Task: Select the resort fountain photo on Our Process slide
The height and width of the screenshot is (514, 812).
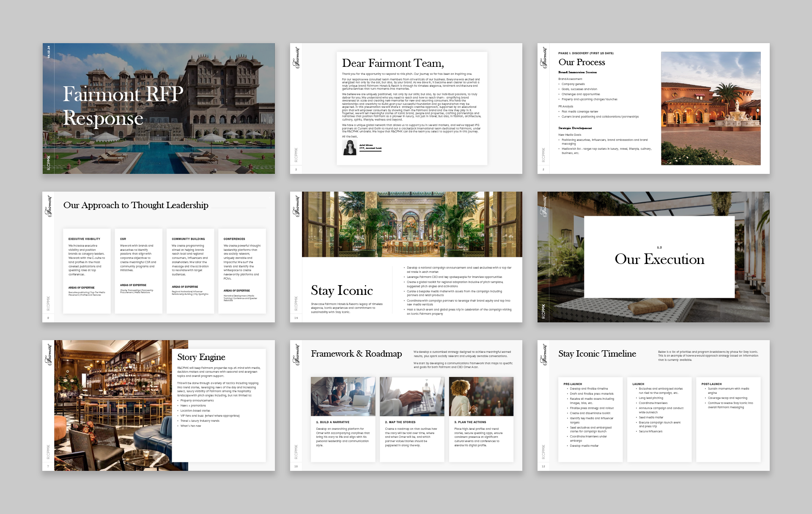Action: [x=710, y=108]
